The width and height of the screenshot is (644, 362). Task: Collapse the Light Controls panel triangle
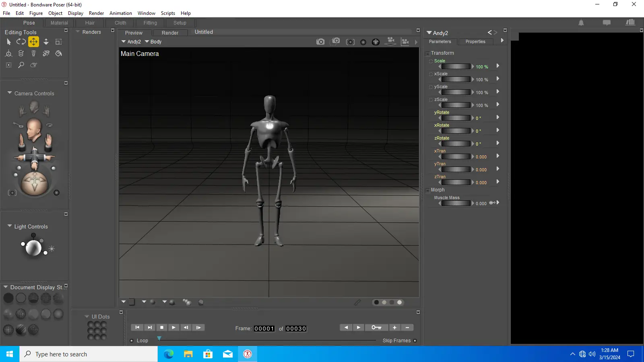pos(10,226)
